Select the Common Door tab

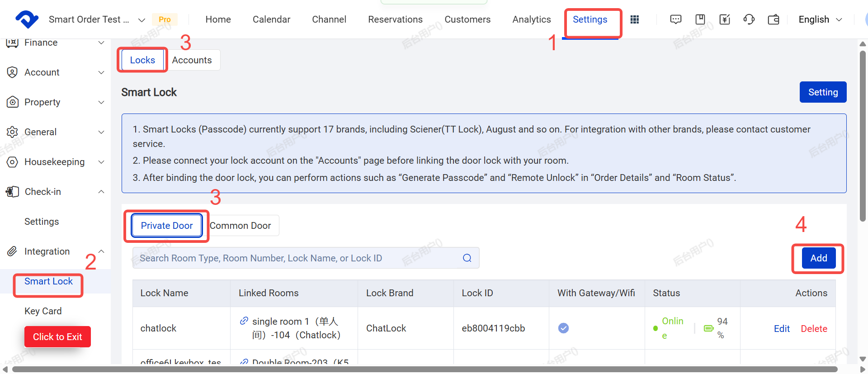(240, 225)
